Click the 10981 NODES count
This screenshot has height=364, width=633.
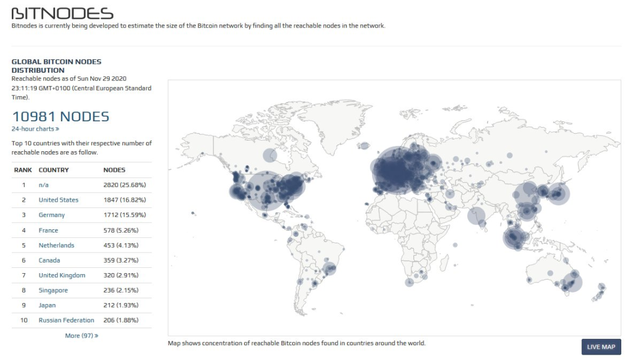pyautogui.click(x=60, y=117)
